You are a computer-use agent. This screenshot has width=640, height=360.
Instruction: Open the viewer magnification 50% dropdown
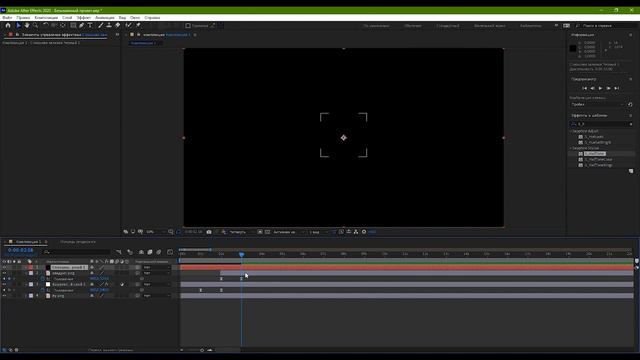156,232
